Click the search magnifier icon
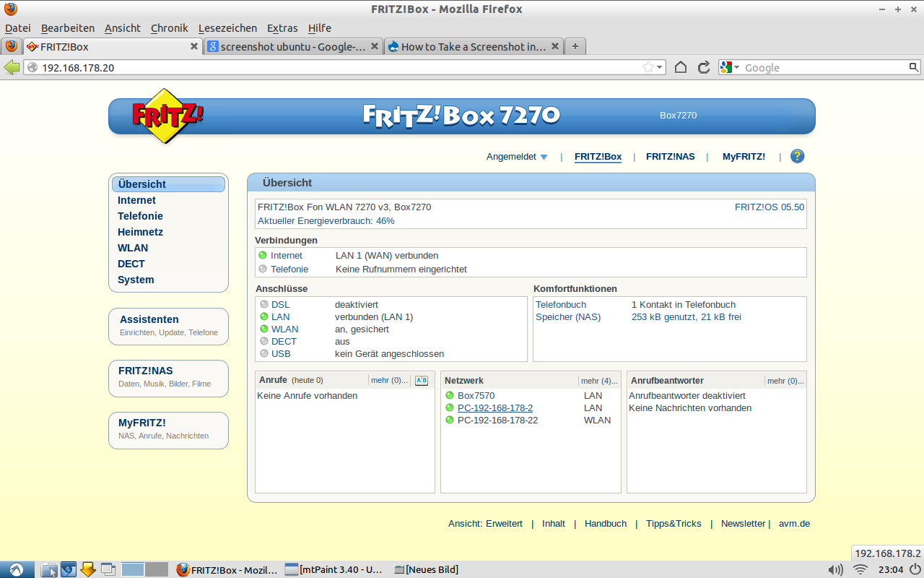The width and height of the screenshot is (924, 578). click(x=914, y=67)
